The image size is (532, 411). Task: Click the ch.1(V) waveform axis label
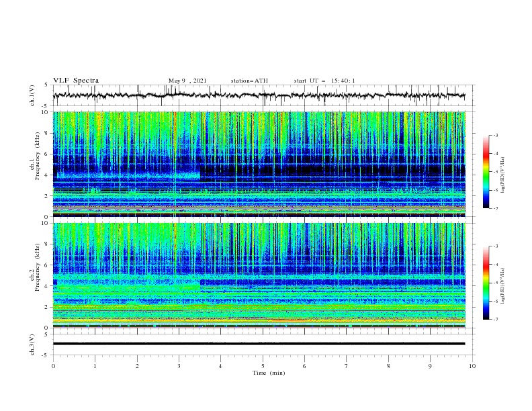tap(32, 95)
